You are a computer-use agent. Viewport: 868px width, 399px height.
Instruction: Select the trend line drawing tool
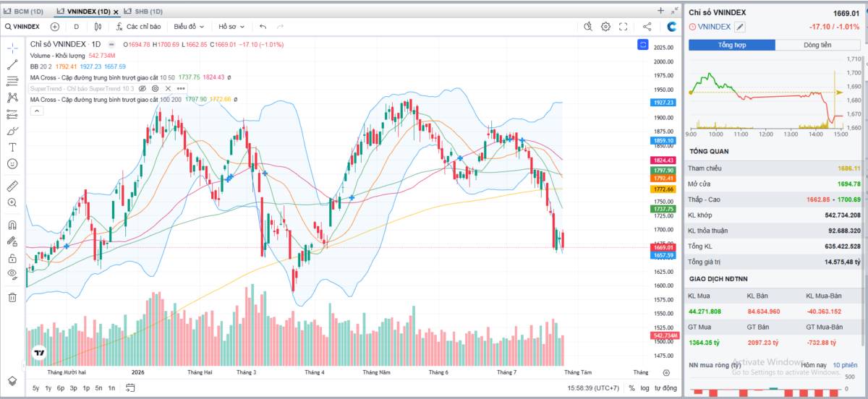12,64
